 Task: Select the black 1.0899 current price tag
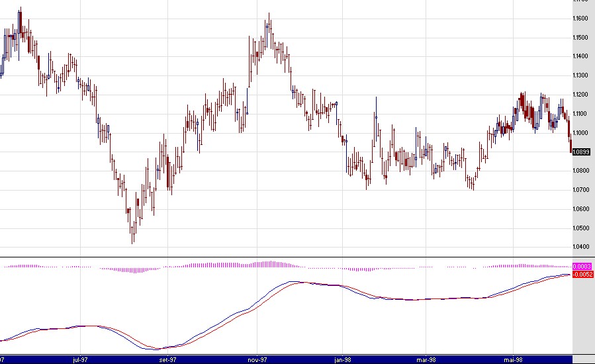(x=581, y=152)
